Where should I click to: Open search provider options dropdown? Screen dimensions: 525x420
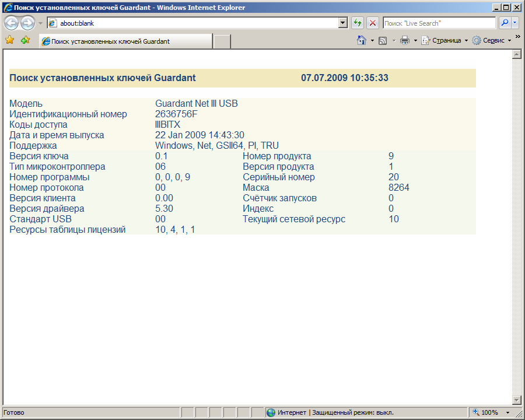[515, 23]
